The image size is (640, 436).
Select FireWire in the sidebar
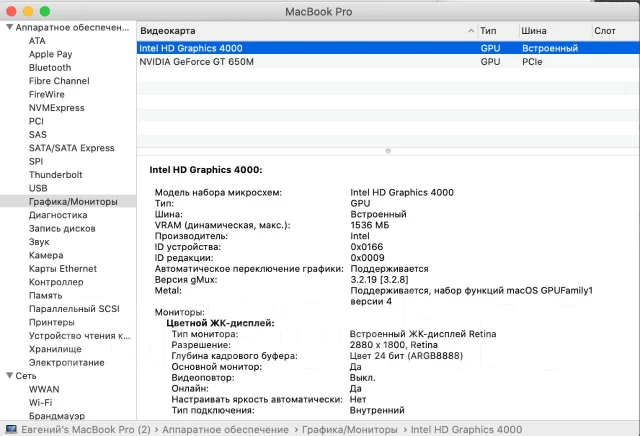[47, 94]
